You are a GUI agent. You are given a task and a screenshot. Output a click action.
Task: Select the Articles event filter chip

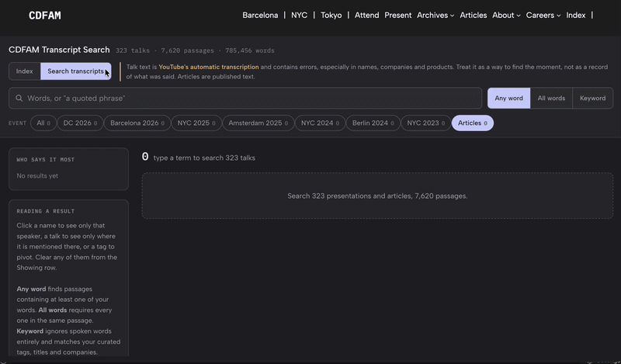[473, 123]
